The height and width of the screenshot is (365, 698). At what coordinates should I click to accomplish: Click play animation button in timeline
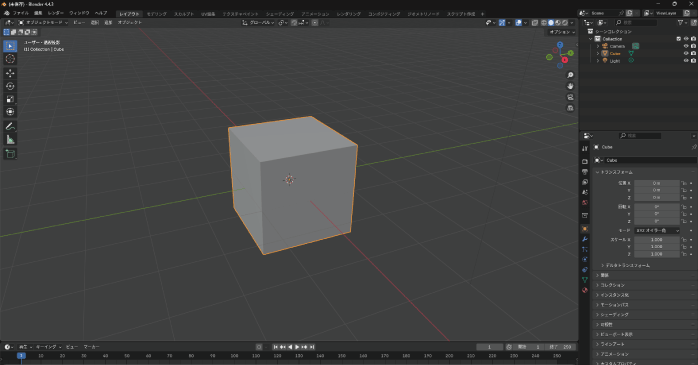coord(297,347)
